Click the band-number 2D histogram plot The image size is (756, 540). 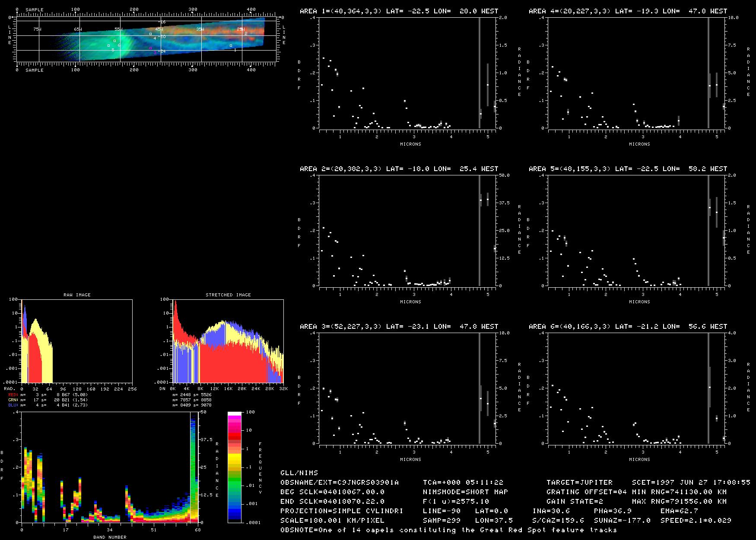[110, 467]
